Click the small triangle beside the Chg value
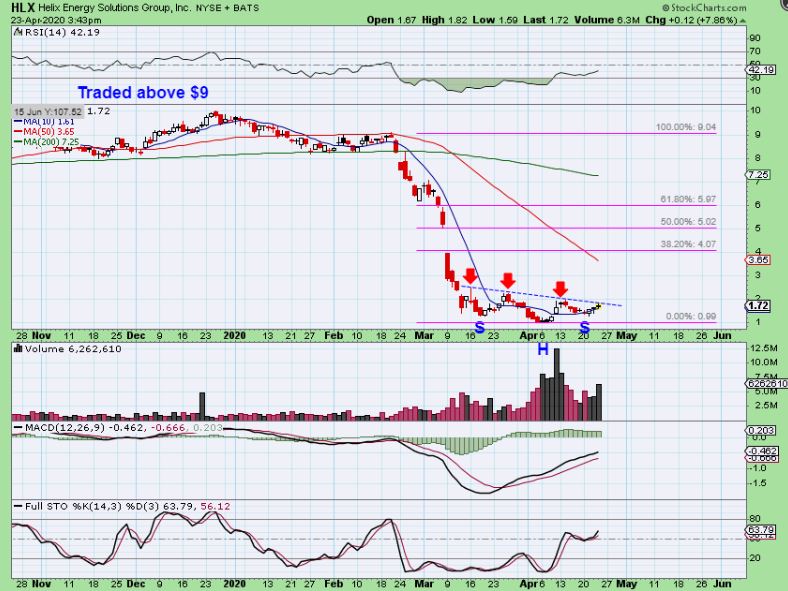Screen dimensions: 788x591 (742, 21)
